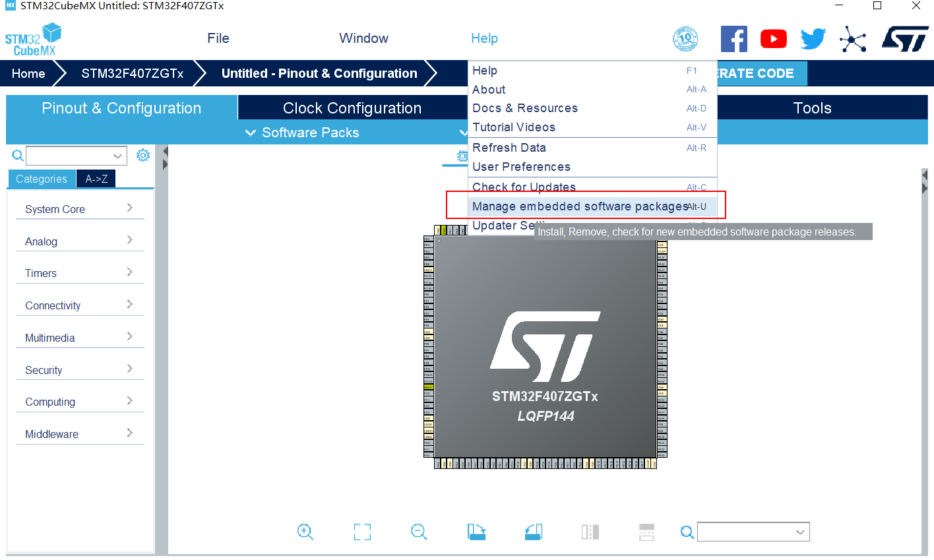Viewport: 934px width, 560px height.
Task: Click Untitled - Pinout & Configuration breadcrumb
Action: point(319,73)
